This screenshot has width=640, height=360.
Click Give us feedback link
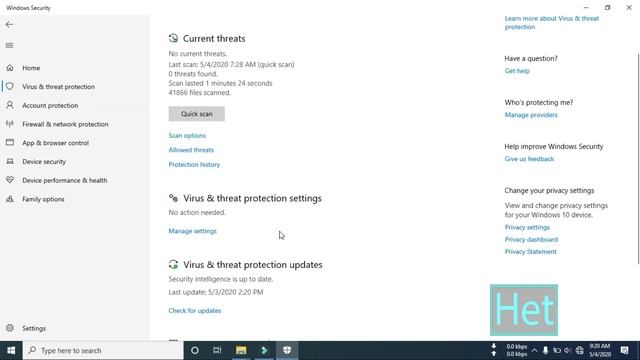coord(529,159)
